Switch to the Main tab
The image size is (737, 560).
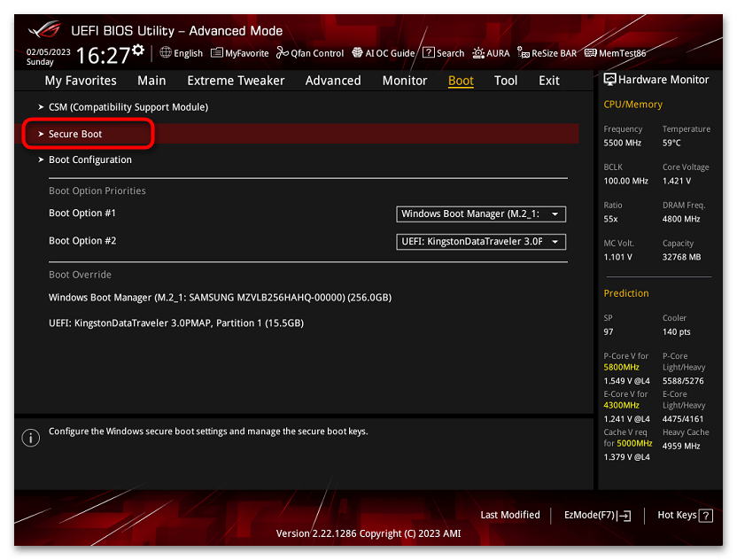point(151,81)
